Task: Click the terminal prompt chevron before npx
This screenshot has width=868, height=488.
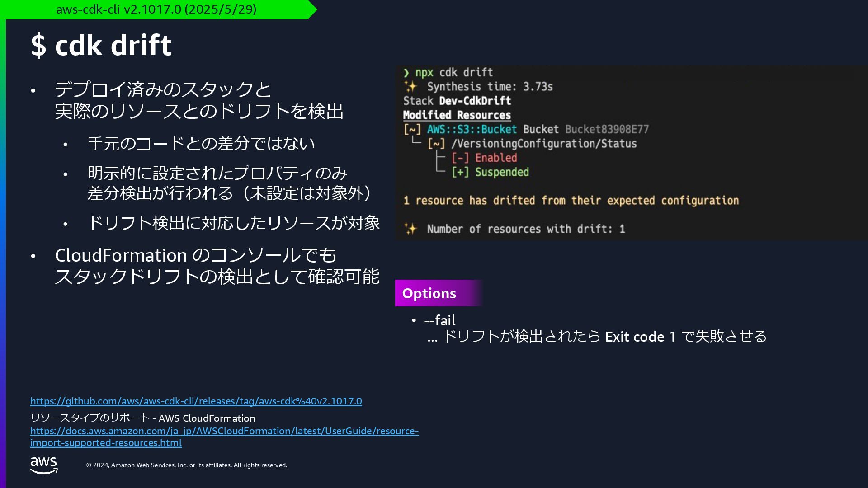Action: click(406, 73)
